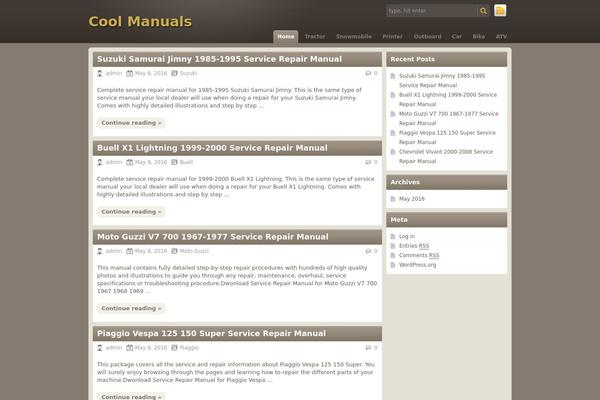Click the Buell category link

186,162
